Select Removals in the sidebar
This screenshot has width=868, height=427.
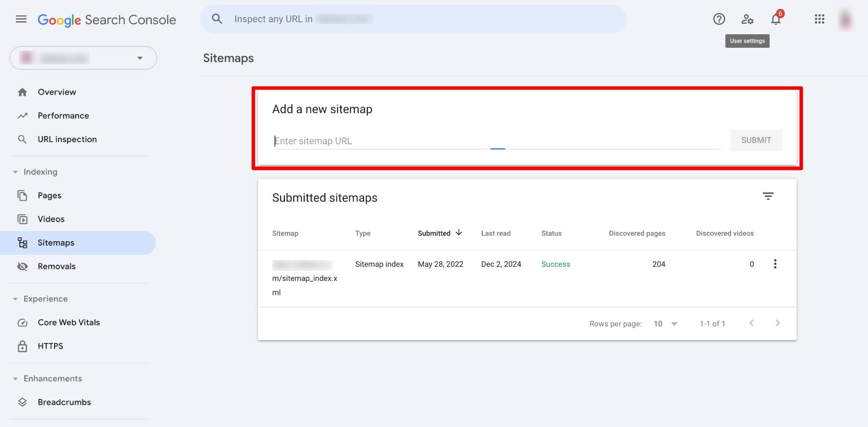pyautogui.click(x=56, y=266)
